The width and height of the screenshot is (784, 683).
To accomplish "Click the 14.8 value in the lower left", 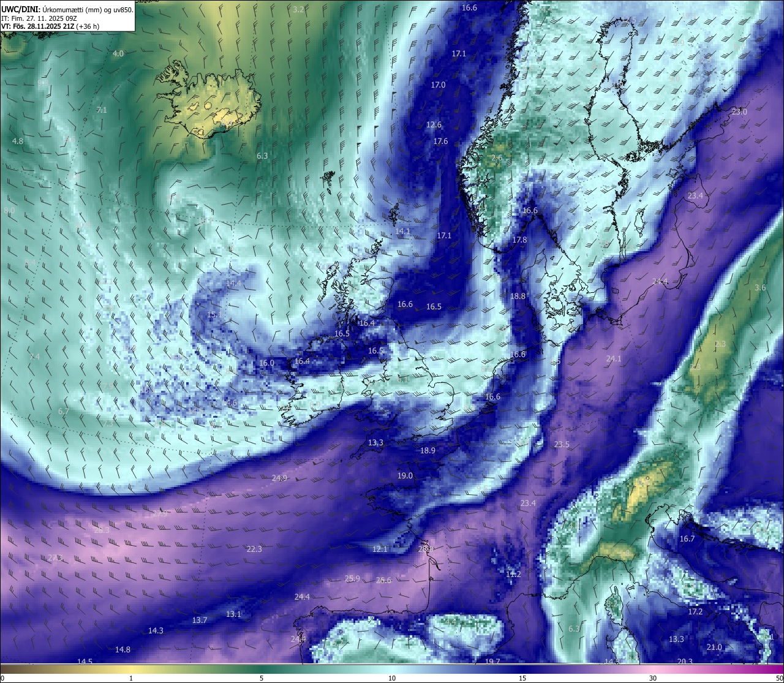I will [x=123, y=650].
